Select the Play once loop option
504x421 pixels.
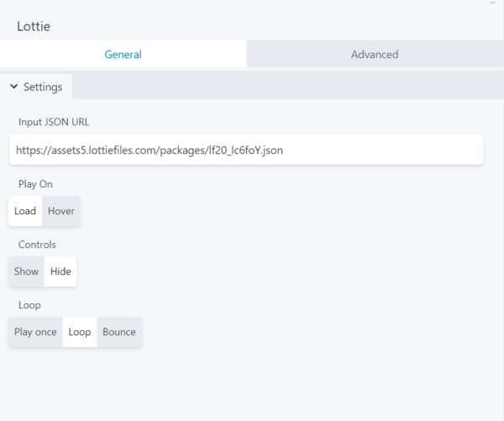pyautogui.click(x=35, y=332)
